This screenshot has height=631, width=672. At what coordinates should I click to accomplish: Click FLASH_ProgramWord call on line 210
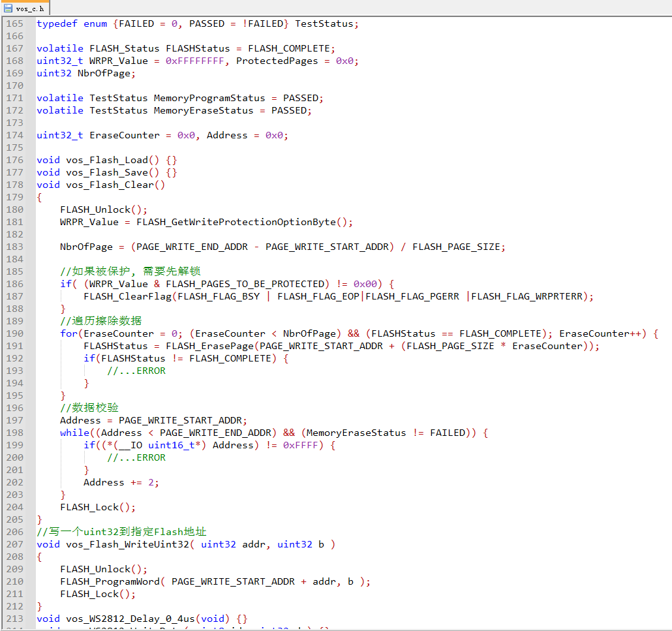[110, 581]
